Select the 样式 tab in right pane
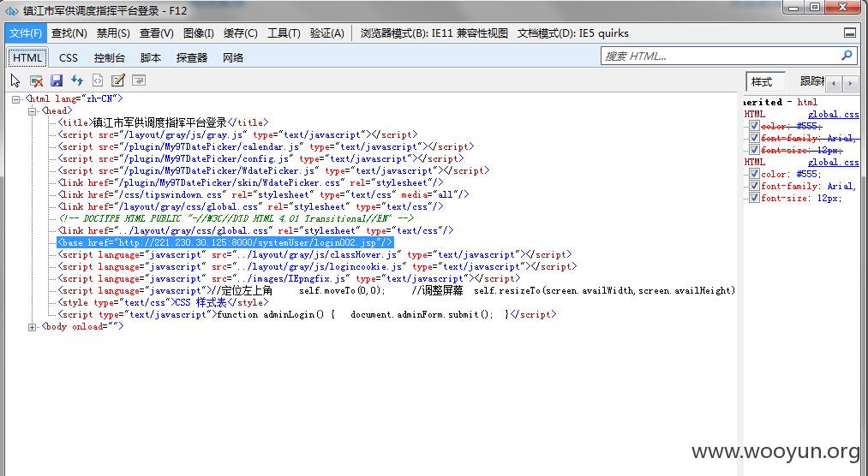Screen dimensions: 868x476 coord(765,82)
